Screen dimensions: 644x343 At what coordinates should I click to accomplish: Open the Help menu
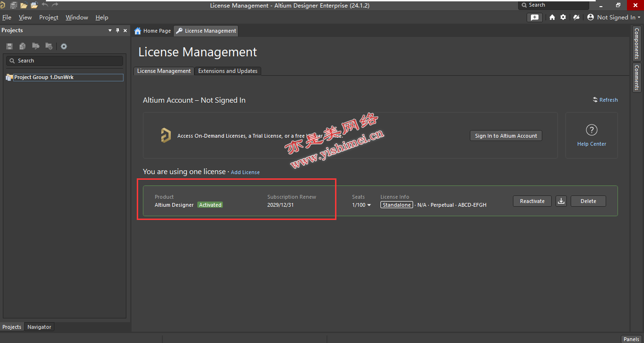coord(102,18)
